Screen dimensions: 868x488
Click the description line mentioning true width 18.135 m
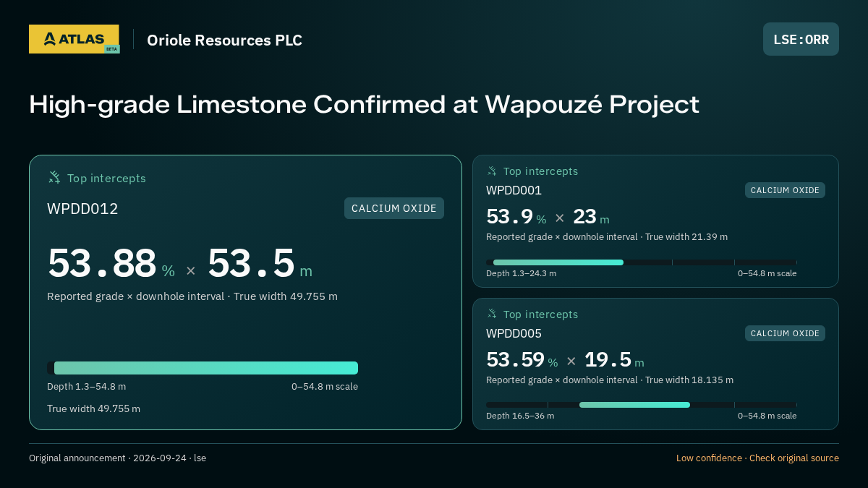pos(610,380)
